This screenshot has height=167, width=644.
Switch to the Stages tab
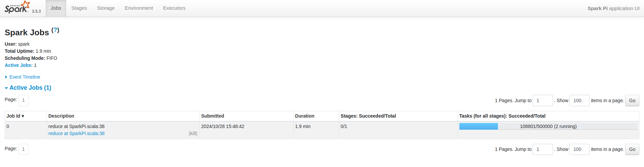(79, 8)
